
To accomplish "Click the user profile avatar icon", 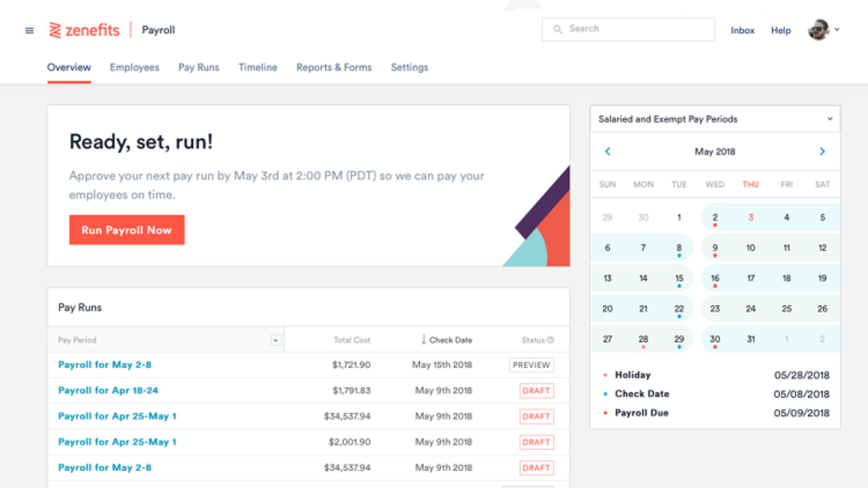I will [820, 29].
